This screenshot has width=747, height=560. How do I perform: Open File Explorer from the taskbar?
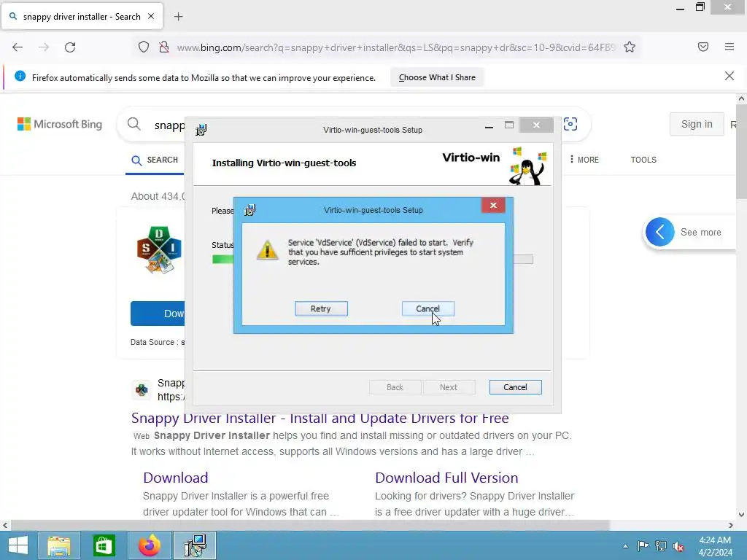click(x=59, y=545)
